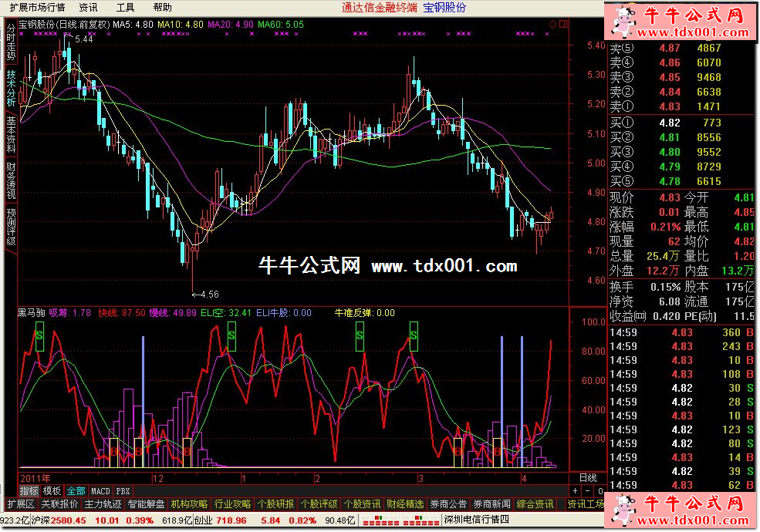This screenshot has height=532, width=760.
Task: Click the month 3 marker on the time axis
Action: point(421,479)
